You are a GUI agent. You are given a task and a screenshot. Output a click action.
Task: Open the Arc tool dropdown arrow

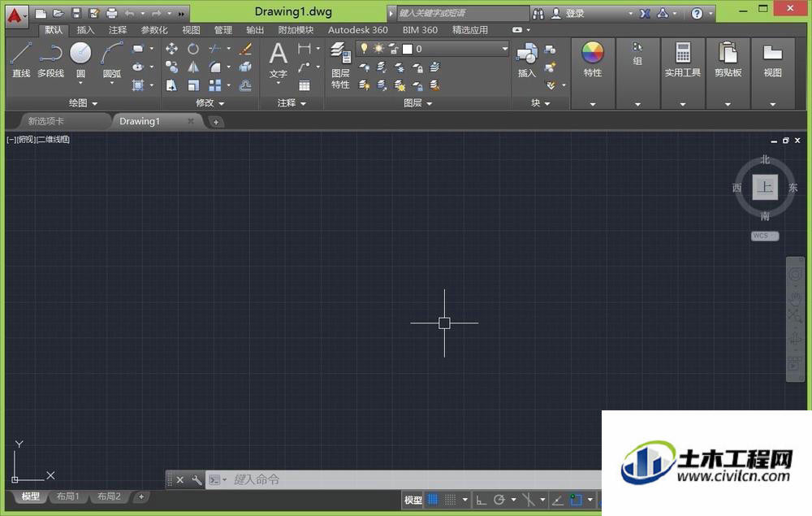112,83
